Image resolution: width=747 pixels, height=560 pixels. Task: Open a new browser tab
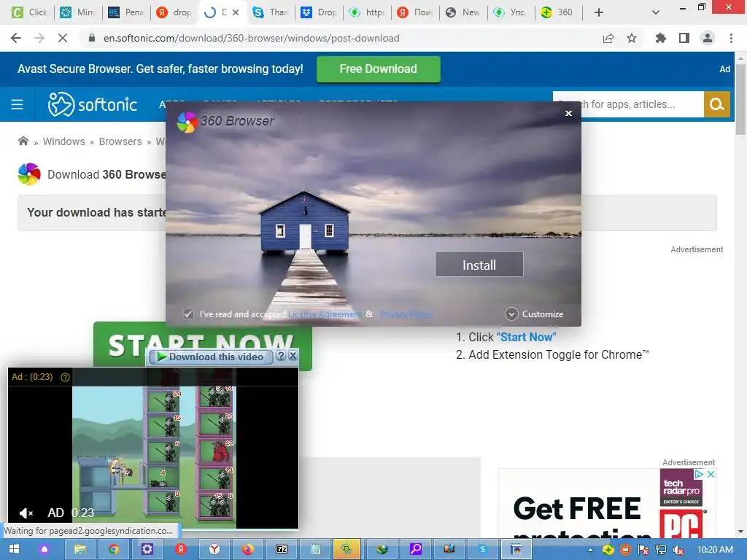pyautogui.click(x=599, y=12)
